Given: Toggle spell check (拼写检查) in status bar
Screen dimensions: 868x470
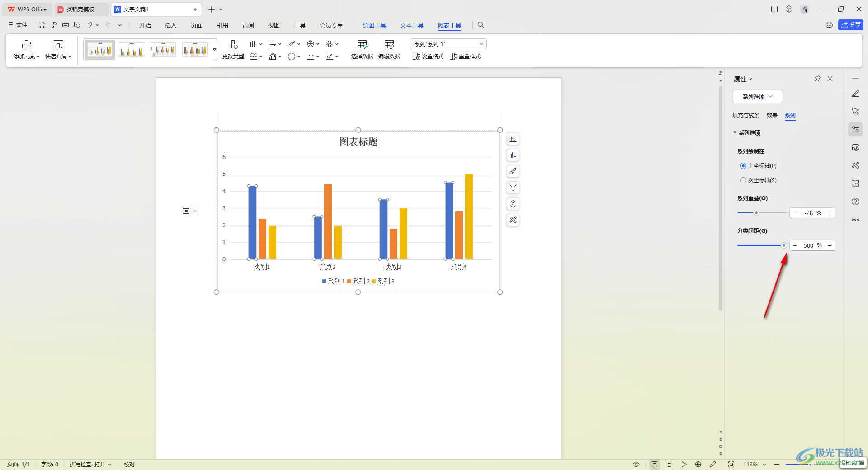Looking at the screenshot, I should tap(90, 465).
